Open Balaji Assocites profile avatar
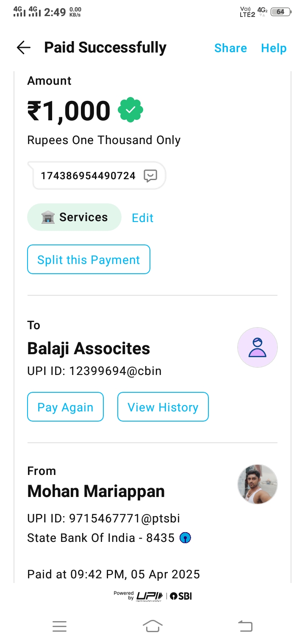The height and width of the screenshot is (644, 305). 257,347
